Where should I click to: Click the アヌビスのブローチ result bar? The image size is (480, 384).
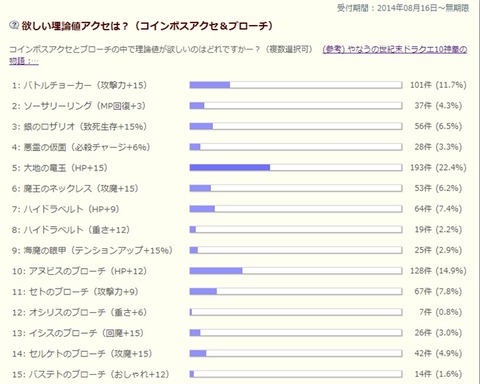coord(296,271)
